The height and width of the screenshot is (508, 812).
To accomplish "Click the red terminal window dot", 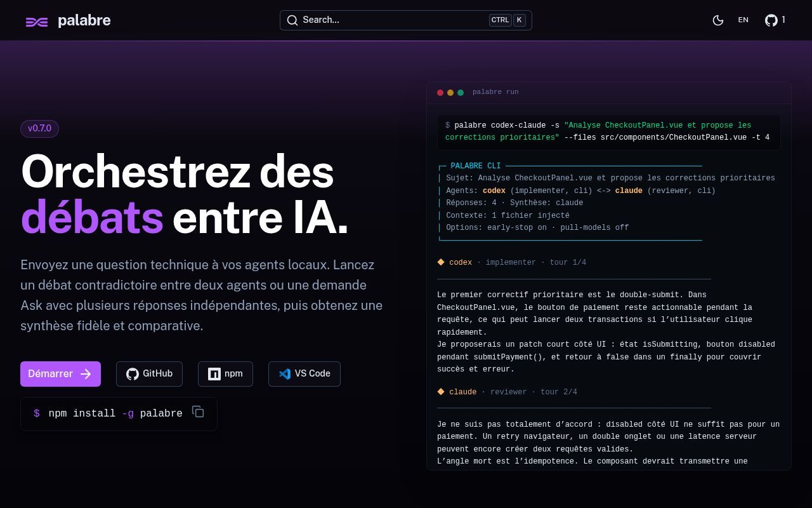I will pyautogui.click(x=440, y=93).
